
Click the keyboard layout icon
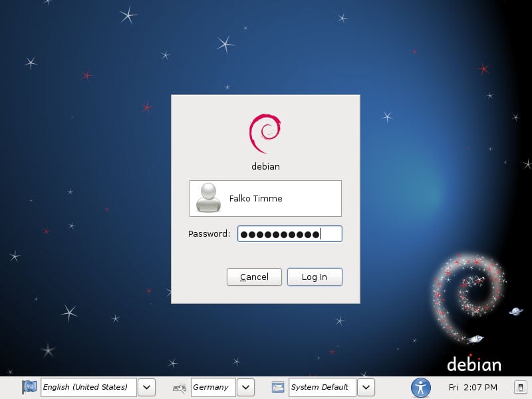(180, 388)
